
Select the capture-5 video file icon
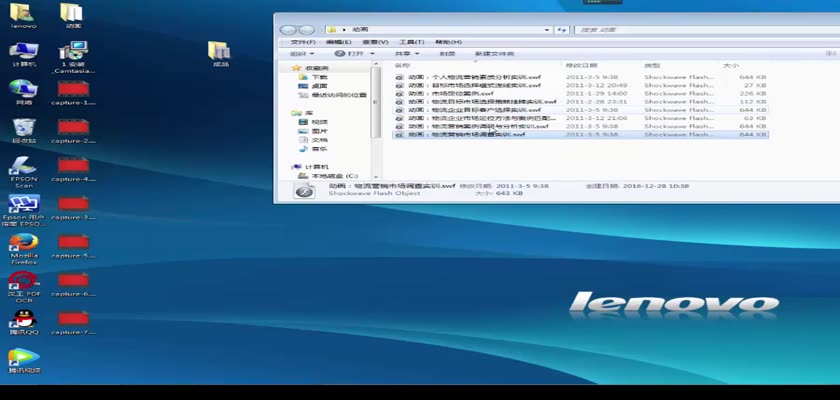click(x=73, y=246)
